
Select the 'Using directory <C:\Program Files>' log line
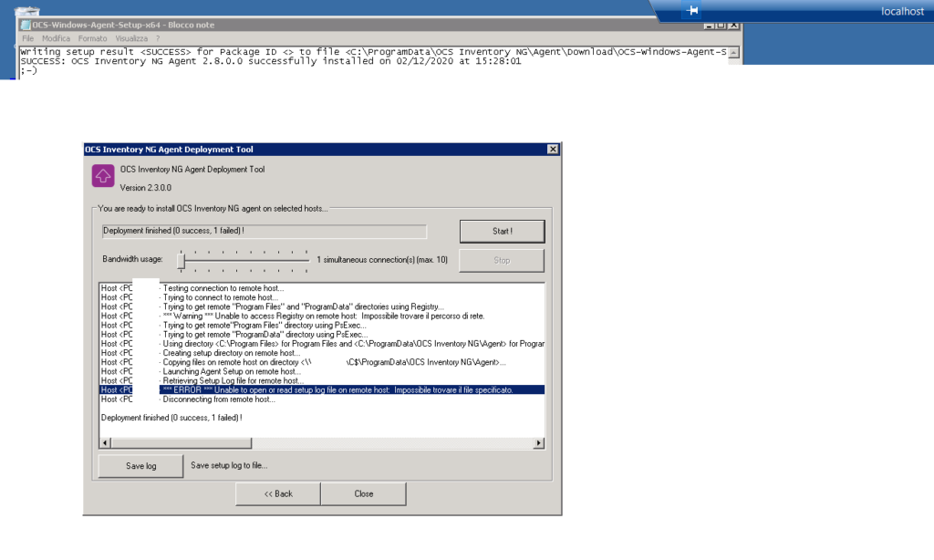(x=322, y=344)
